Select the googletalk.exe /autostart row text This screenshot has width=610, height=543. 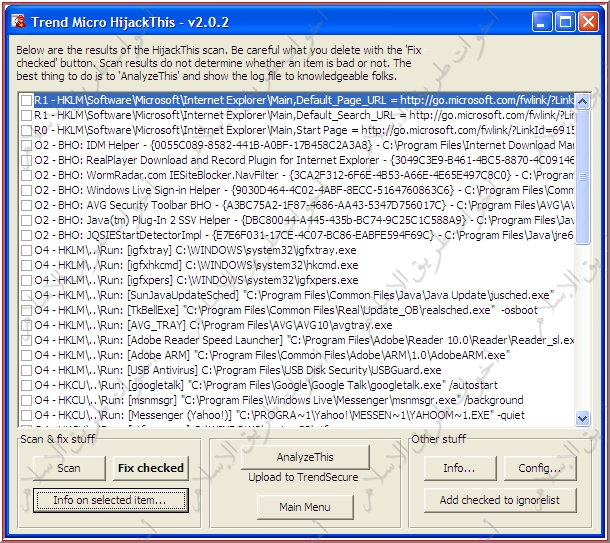point(266,385)
